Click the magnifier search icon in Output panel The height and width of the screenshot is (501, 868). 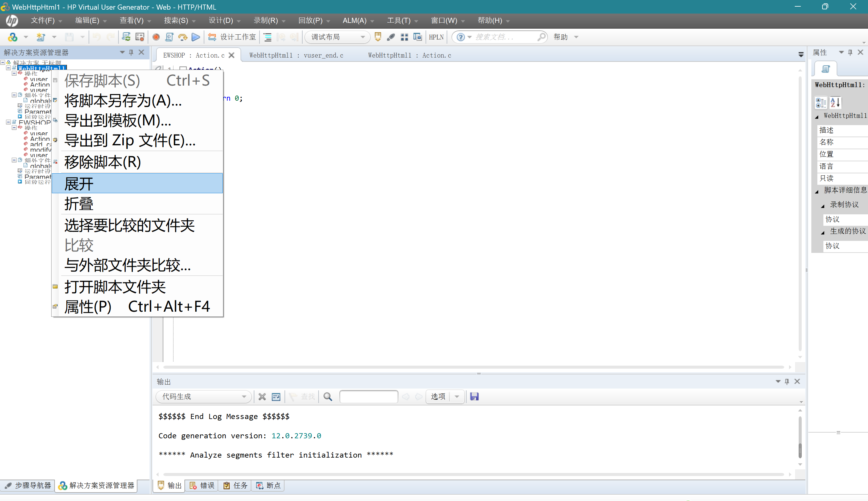[328, 397]
